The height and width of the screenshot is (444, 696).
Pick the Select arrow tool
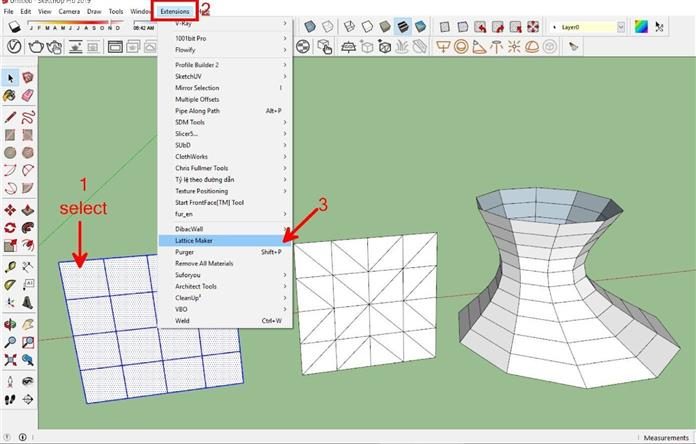point(10,78)
